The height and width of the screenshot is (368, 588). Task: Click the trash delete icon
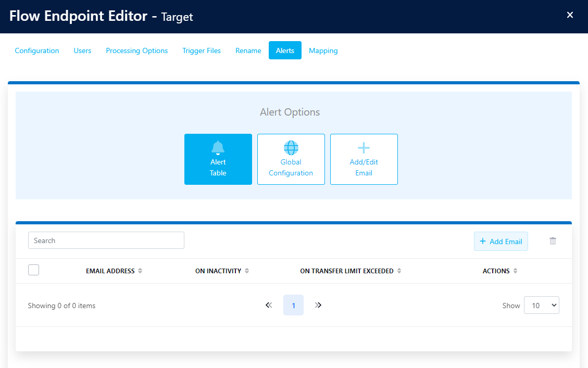pyautogui.click(x=553, y=241)
